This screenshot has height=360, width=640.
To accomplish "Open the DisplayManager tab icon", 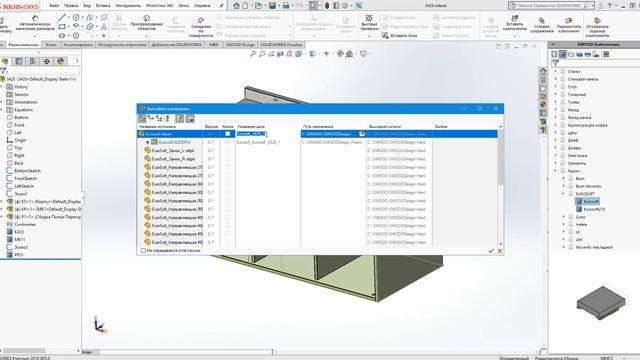I will click(x=60, y=61).
